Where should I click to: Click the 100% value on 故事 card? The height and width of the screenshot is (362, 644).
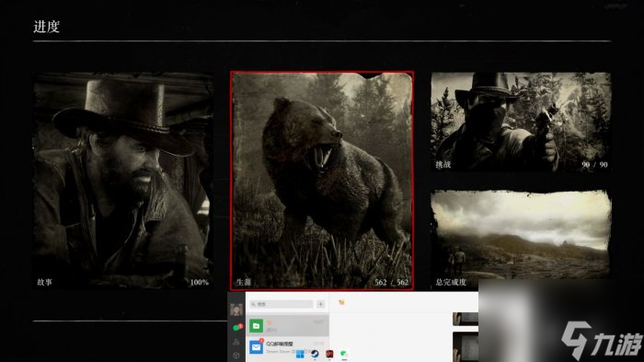coord(200,282)
